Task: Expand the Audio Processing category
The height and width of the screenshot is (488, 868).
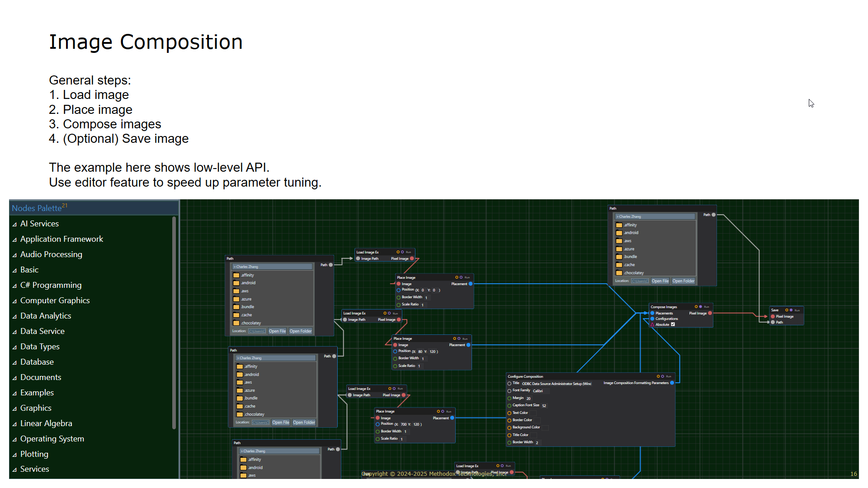Action: [x=14, y=255]
